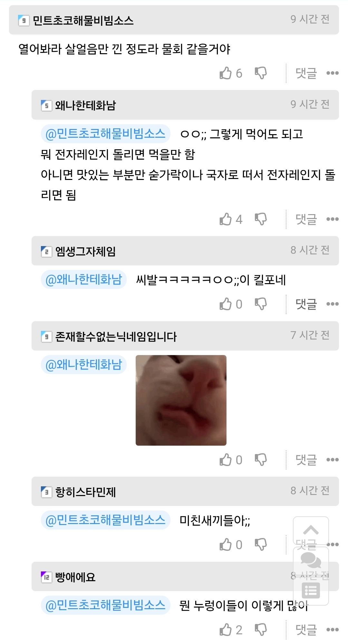
Task: Click 댓글 reply button under 왜나한테화남's comment
Action: (306, 219)
